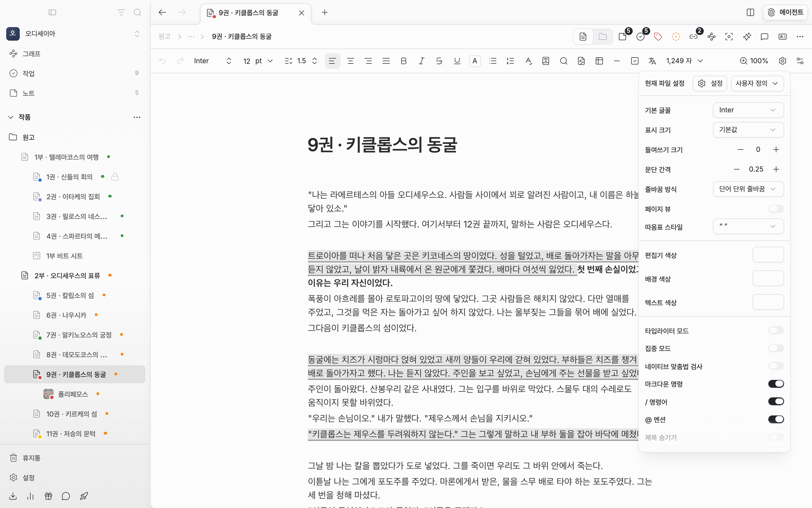Image resolution: width=812 pixels, height=508 pixels.
Task: Open the 표시 크기 dropdown
Action: coord(748,130)
